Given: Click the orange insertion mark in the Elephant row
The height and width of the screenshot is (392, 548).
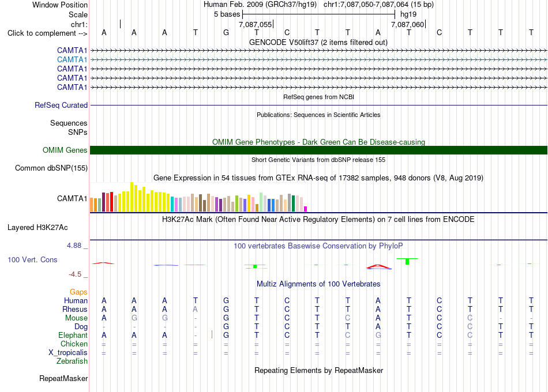Looking at the screenshot, I should click(212, 334).
